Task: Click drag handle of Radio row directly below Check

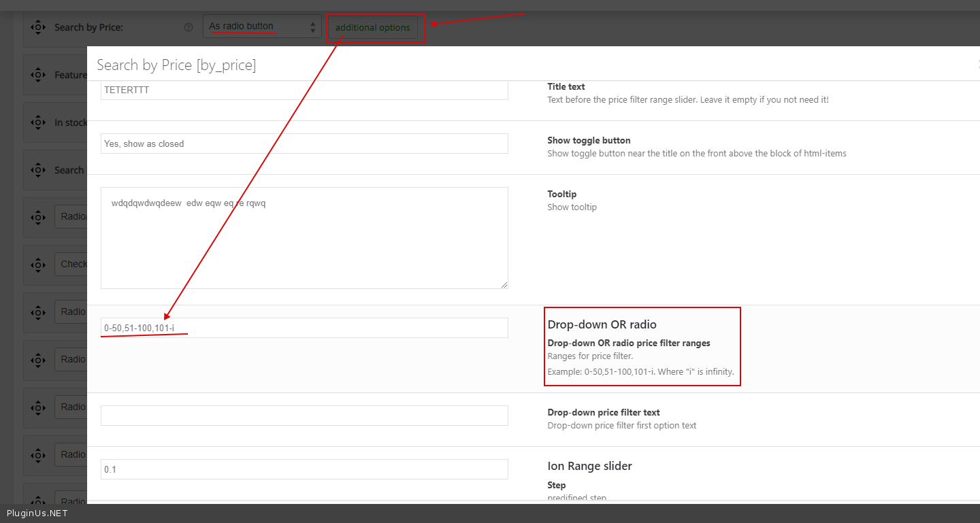Action: tap(37, 311)
